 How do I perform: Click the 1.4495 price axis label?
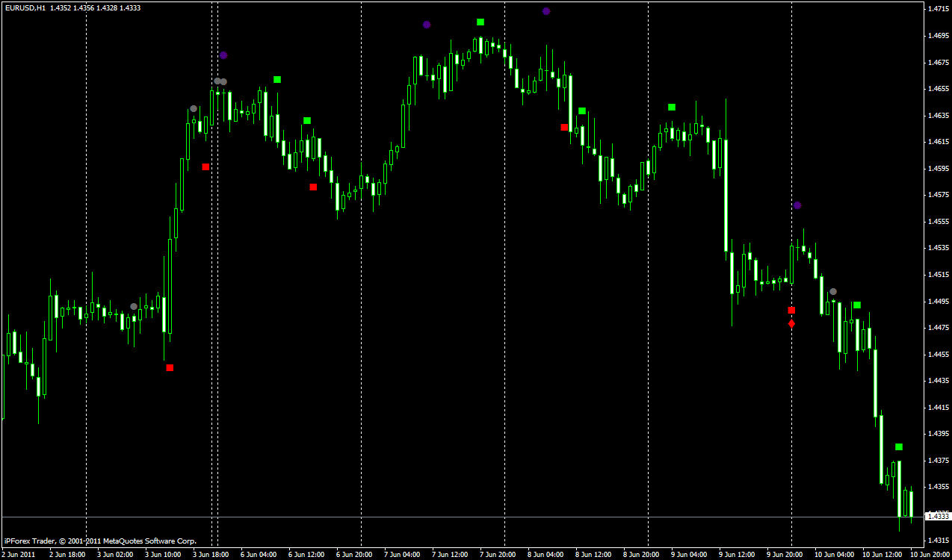938,301
